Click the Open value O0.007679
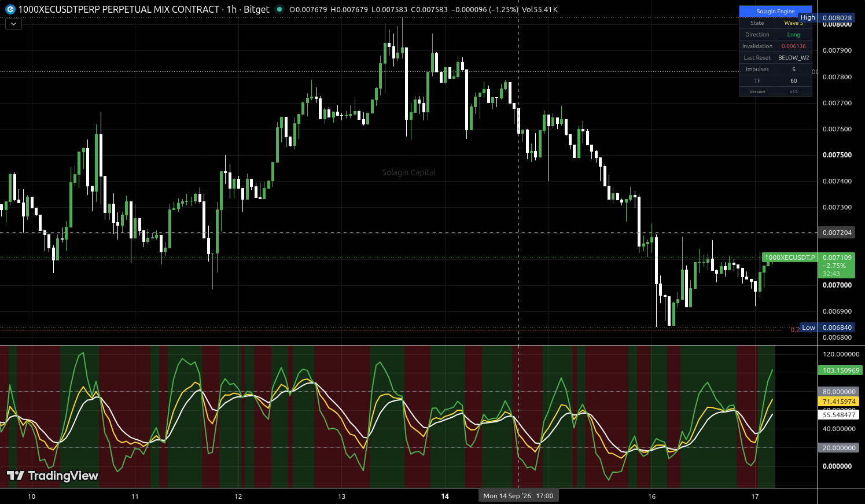865x504 pixels. pos(308,9)
